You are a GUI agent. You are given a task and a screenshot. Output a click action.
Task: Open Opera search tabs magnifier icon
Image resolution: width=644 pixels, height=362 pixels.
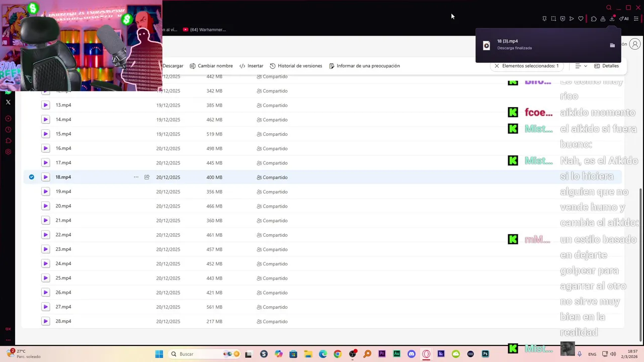[609, 8]
